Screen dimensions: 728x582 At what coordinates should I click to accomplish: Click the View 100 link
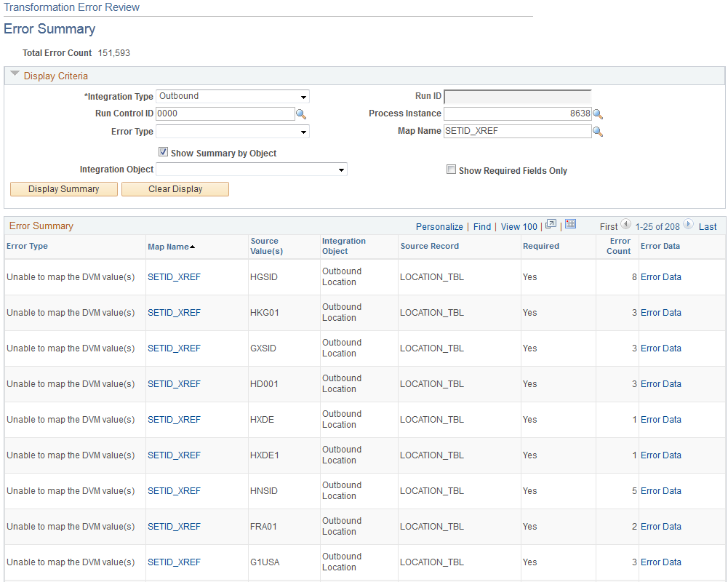[519, 227]
